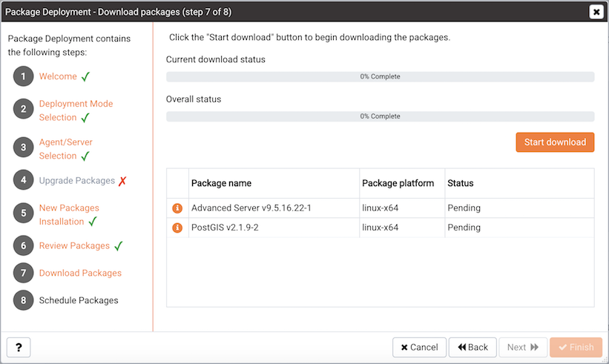Screen dimensions: 609x364
Task: Click the Start download instruction text
Action: tap(309, 38)
